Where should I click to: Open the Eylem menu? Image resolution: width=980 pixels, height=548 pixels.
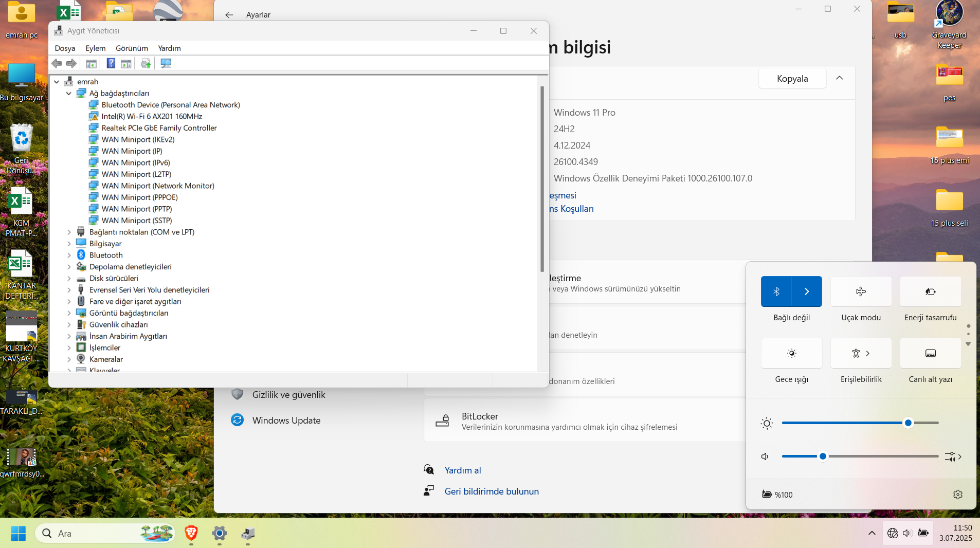click(x=96, y=48)
